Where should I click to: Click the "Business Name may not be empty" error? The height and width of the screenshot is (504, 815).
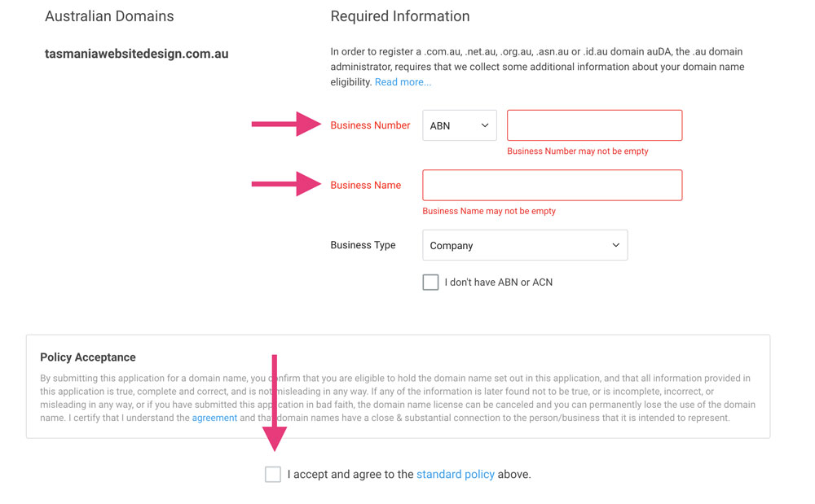coord(488,211)
